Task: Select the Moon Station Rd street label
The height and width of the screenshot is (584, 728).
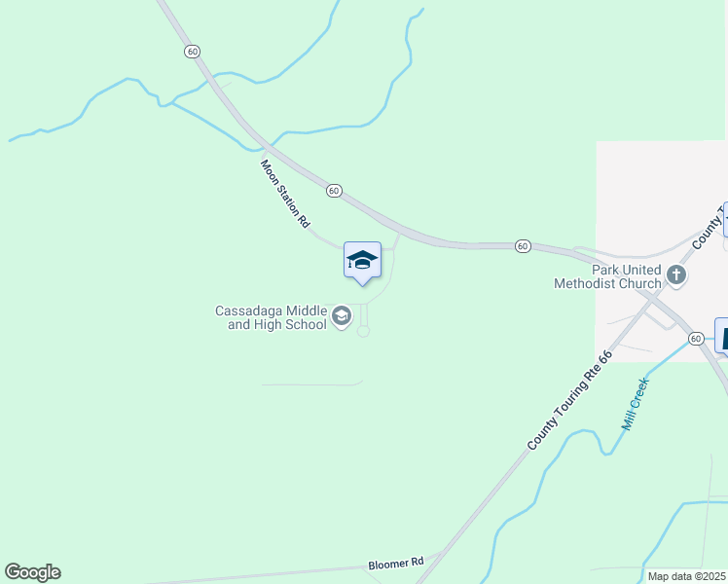Action: tap(285, 194)
